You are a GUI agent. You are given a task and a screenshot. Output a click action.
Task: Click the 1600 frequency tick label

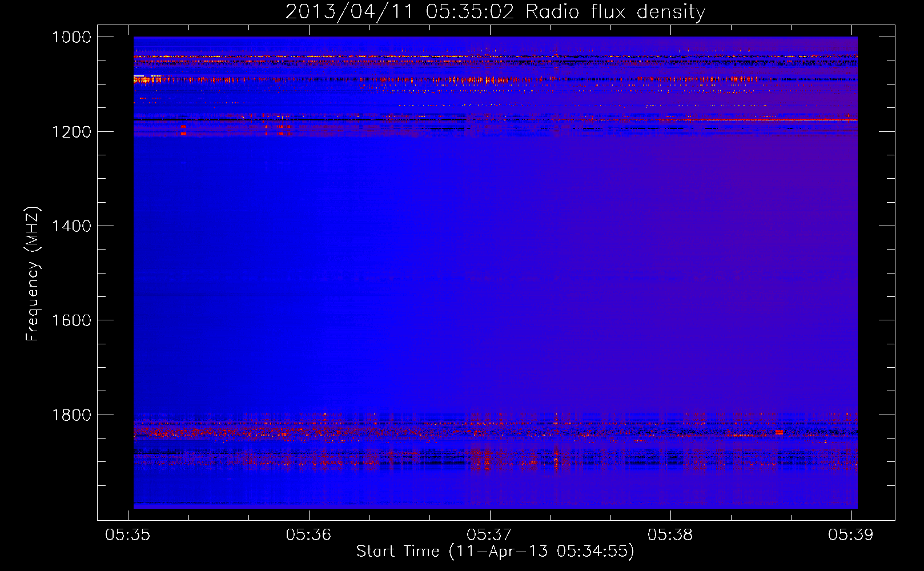(x=71, y=320)
